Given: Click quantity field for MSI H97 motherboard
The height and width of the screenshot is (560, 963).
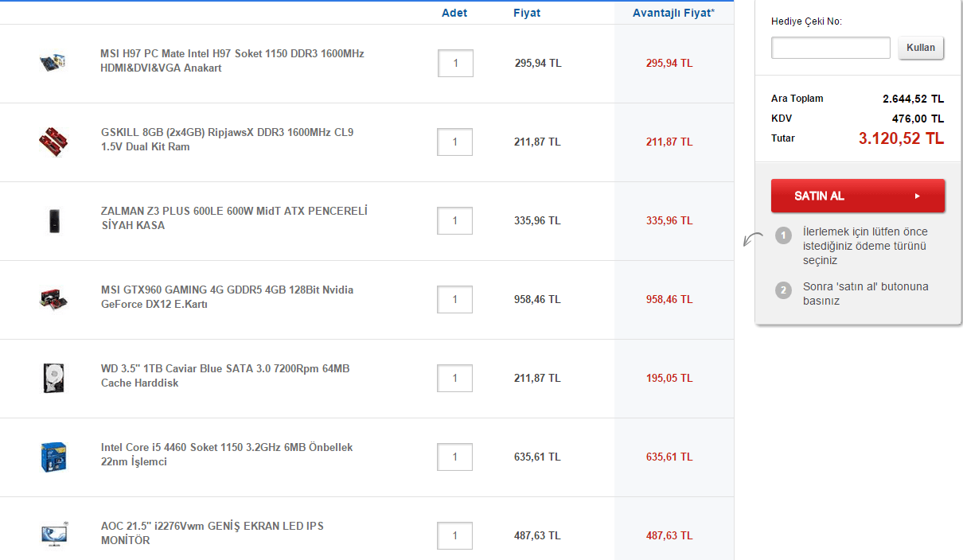Looking at the screenshot, I should pyautogui.click(x=455, y=64).
